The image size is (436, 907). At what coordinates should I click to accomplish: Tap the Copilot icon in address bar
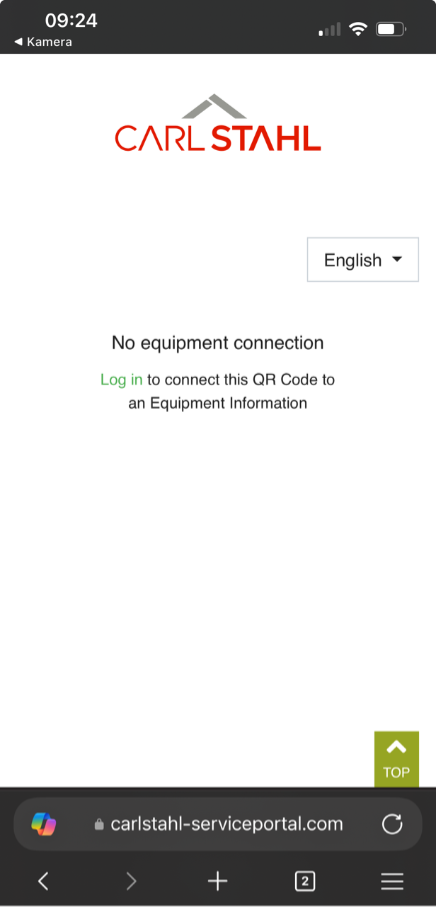click(x=44, y=824)
